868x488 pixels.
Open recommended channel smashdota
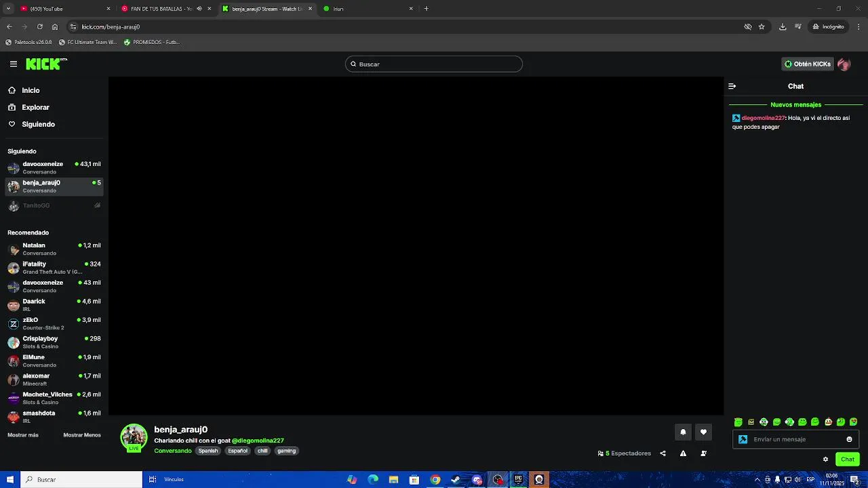click(x=54, y=417)
